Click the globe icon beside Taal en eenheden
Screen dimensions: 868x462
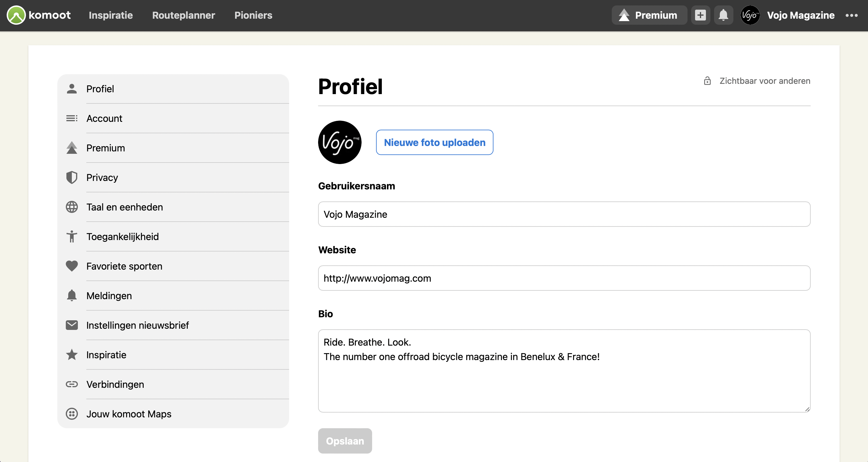click(72, 207)
